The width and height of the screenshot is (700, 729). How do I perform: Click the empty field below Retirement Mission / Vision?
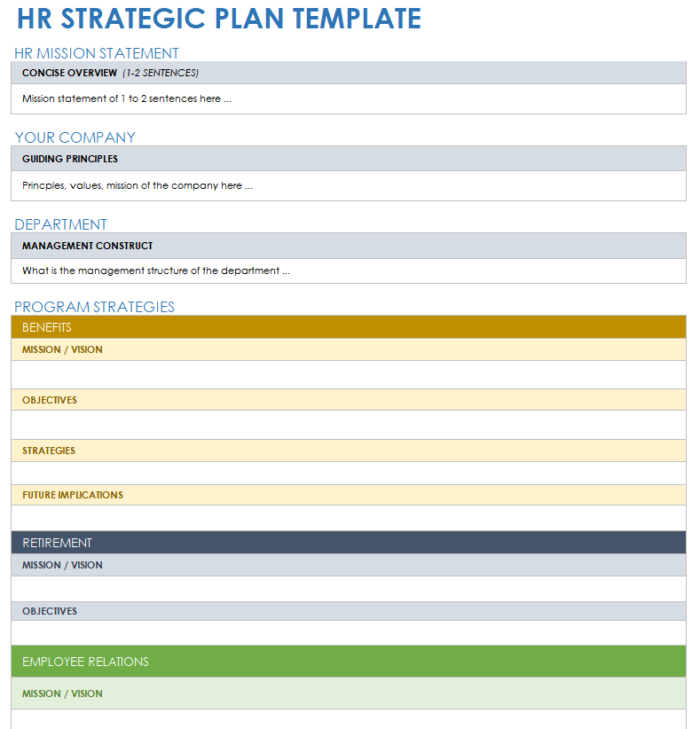click(x=348, y=588)
